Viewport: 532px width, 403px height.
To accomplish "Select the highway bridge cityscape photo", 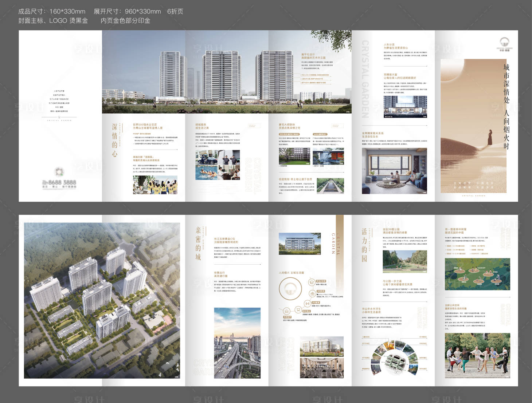I will coord(237,343).
